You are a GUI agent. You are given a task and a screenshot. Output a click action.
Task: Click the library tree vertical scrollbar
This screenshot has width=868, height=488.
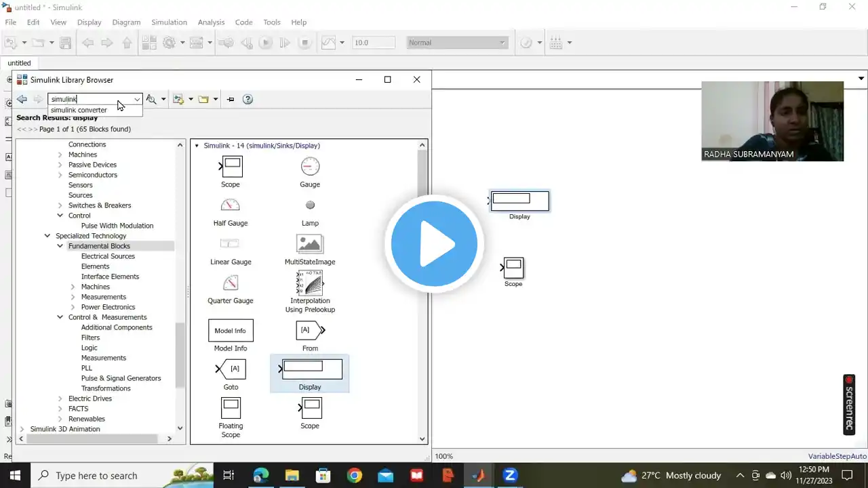pos(180,355)
